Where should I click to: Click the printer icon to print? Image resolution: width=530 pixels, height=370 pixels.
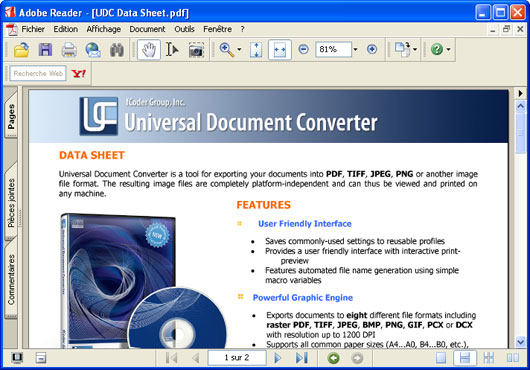(69, 50)
